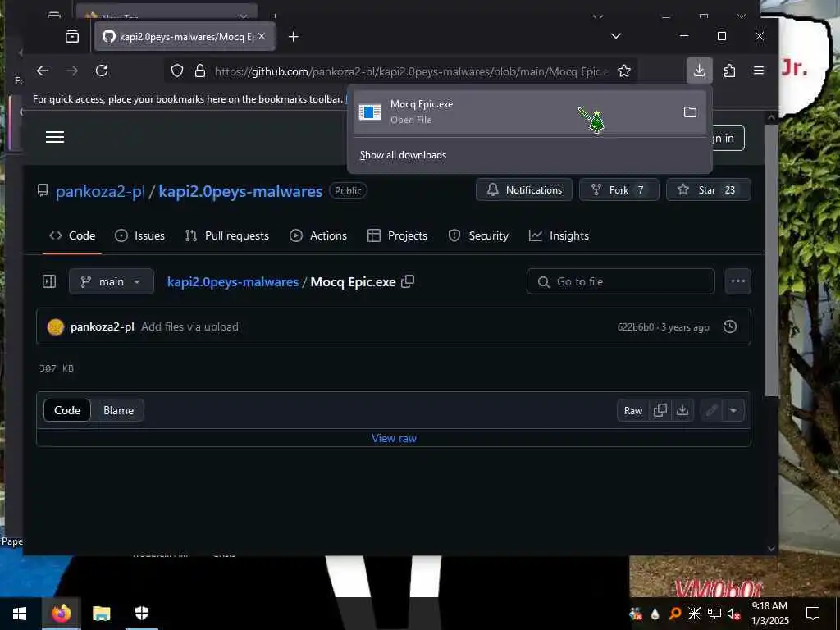Screen dimensions: 840x630
Task: Click the page vertical scrollbar thumb
Action: click(771, 260)
